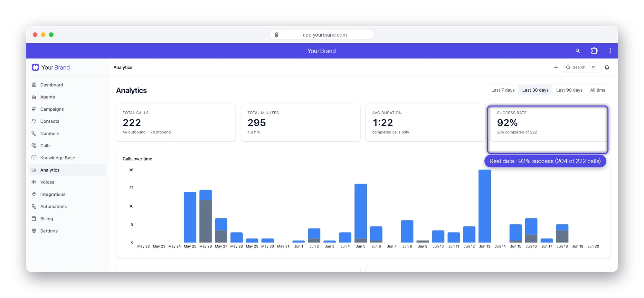Open browser extensions puzzle icon
The width and height of the screenshot is (644, 298).
tap(594, 51)
